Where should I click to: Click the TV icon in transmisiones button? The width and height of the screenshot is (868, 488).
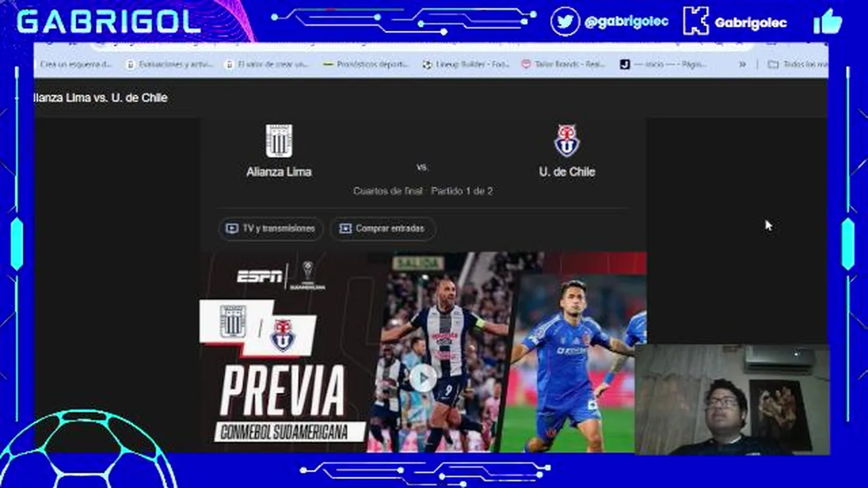point(232,228)
